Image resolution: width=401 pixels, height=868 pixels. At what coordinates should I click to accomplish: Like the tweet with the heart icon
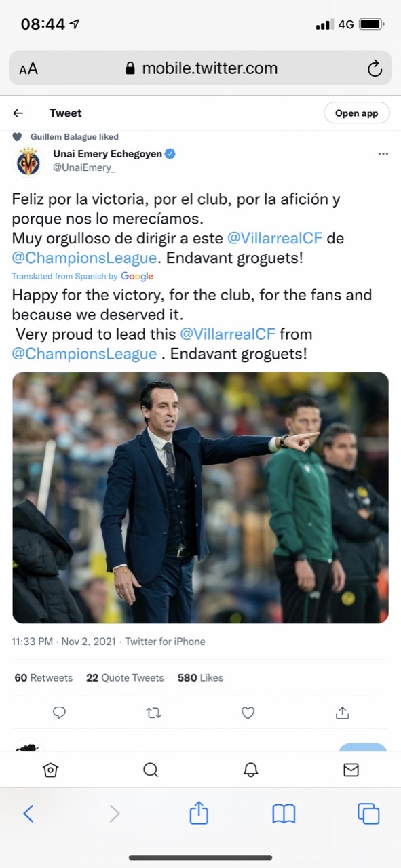coord(248,713)
